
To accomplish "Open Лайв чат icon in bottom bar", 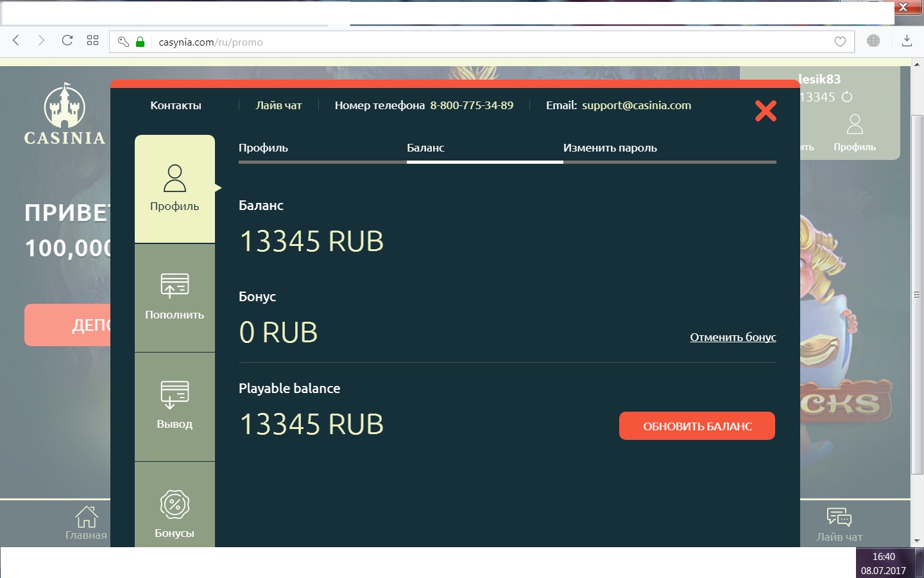I will (x=839, y=518).
